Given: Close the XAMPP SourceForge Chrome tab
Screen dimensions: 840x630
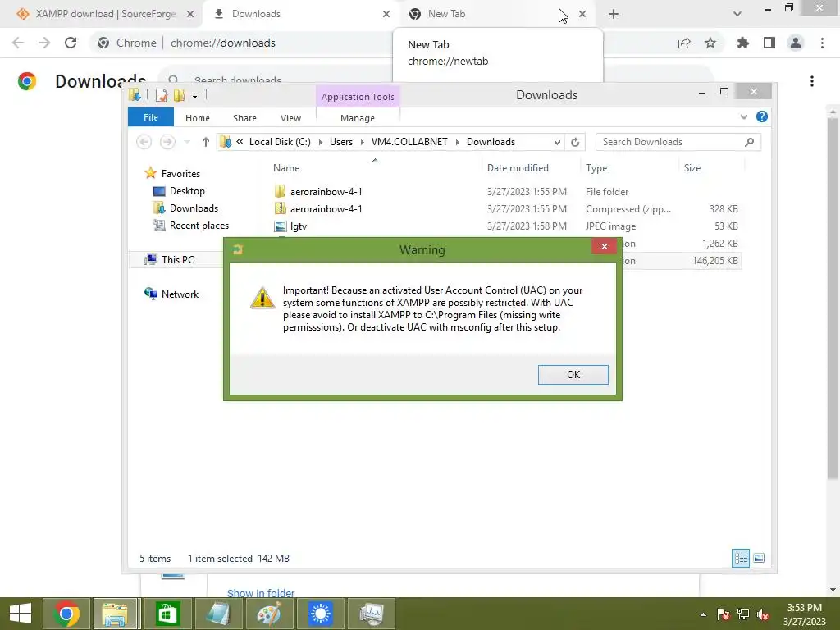Looking at the screenshot, I should click(x=190, y=14).
